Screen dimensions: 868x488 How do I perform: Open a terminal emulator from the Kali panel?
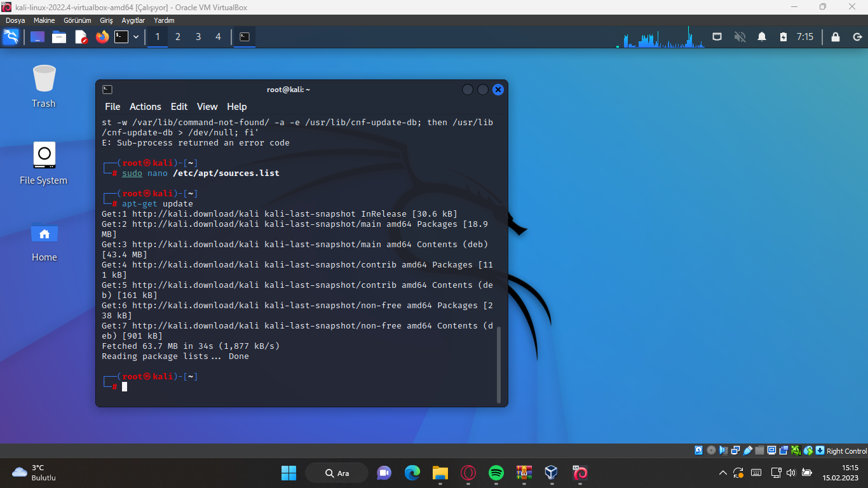[121, 37]
